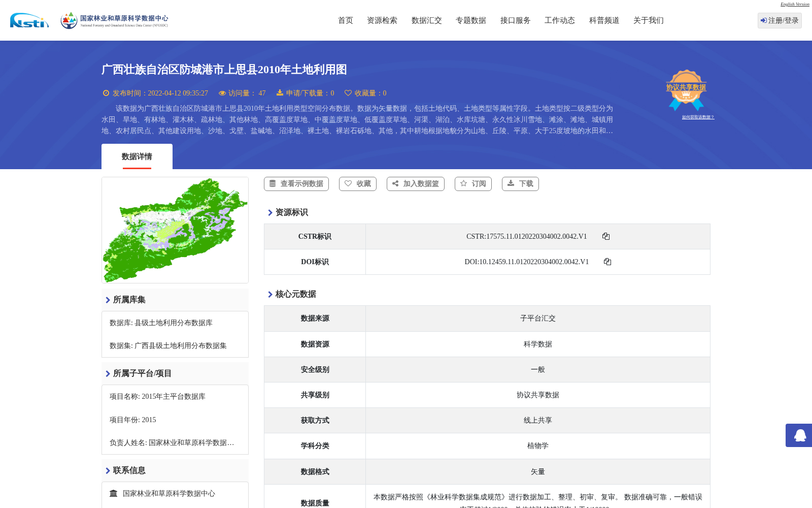The height and width of the screenshot is (508, 812).
Task: Click the 科学数据 cell
Action: (x=538, y=344)
